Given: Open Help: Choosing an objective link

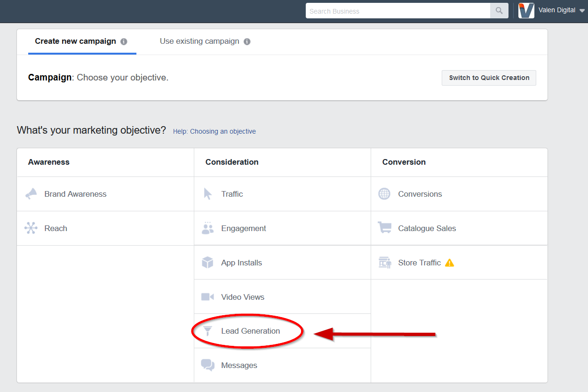Looking at the screenshot, I should pos(215,131).
